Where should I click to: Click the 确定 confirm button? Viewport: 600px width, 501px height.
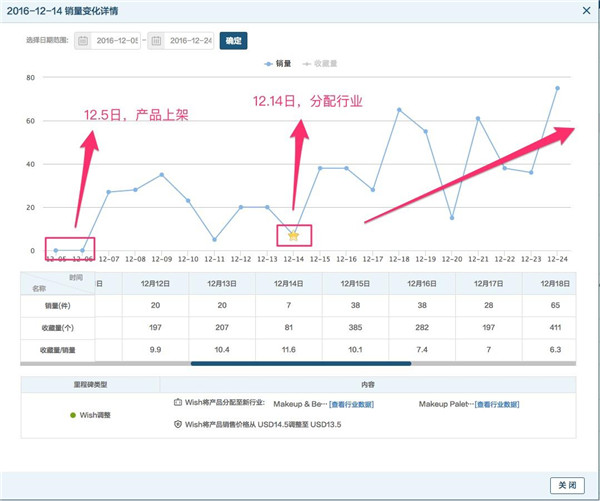(233, 41)
